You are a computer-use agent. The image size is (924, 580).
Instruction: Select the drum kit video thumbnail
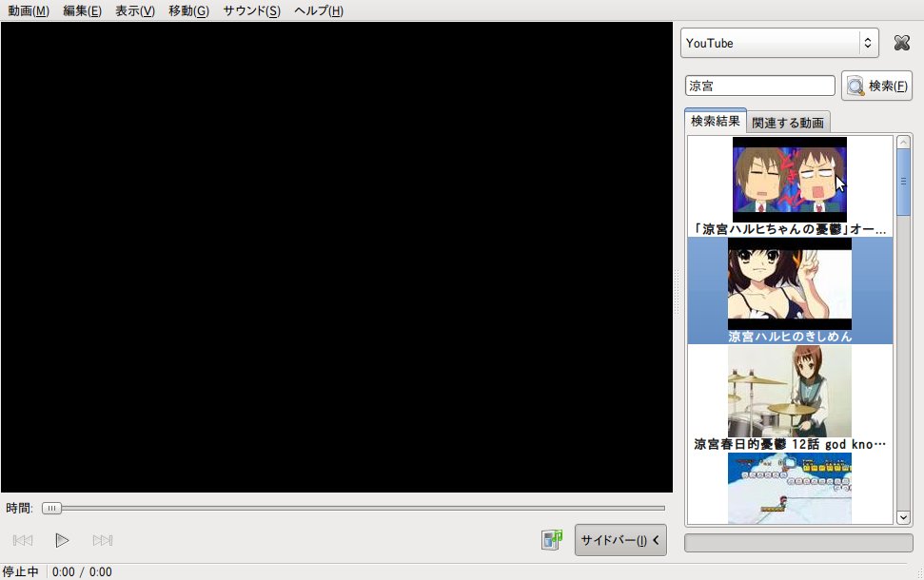pos(790,391)
